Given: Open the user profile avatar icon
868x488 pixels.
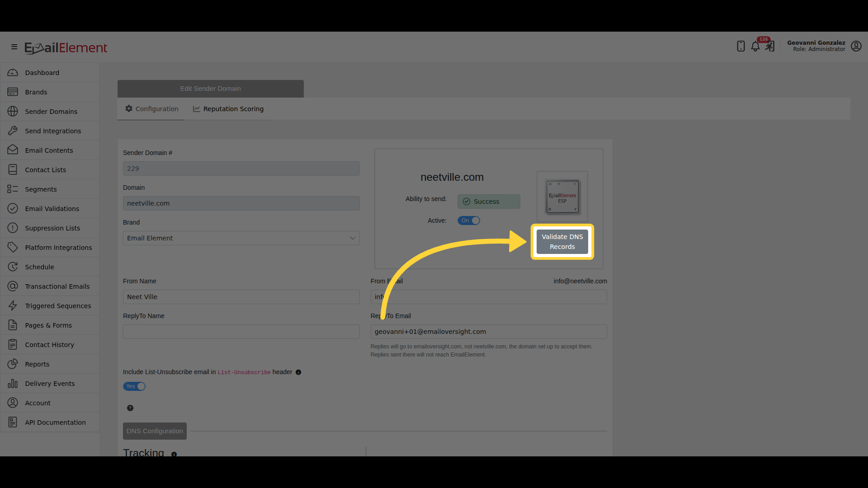Looking at the screenshot, I should click(x=856, y=46).
